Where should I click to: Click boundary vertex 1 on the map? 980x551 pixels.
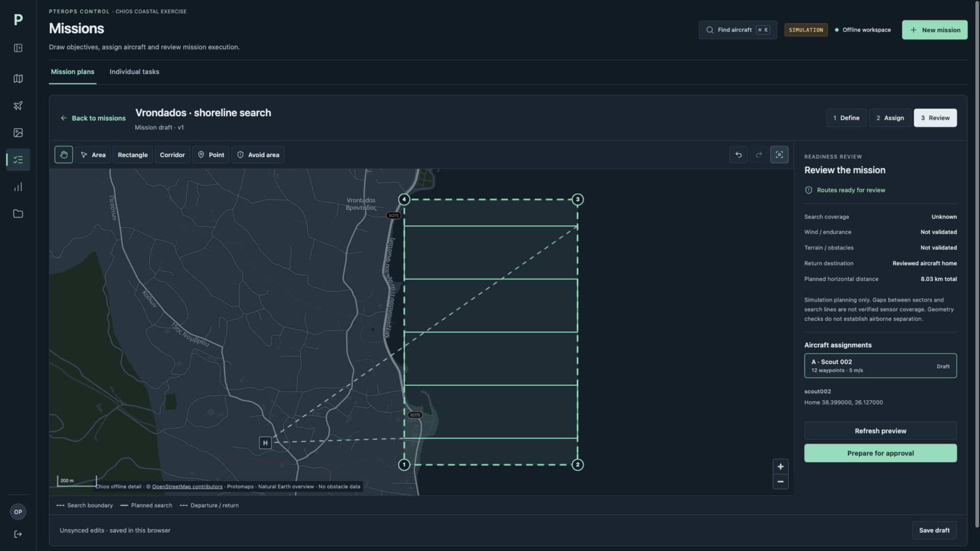404,465
